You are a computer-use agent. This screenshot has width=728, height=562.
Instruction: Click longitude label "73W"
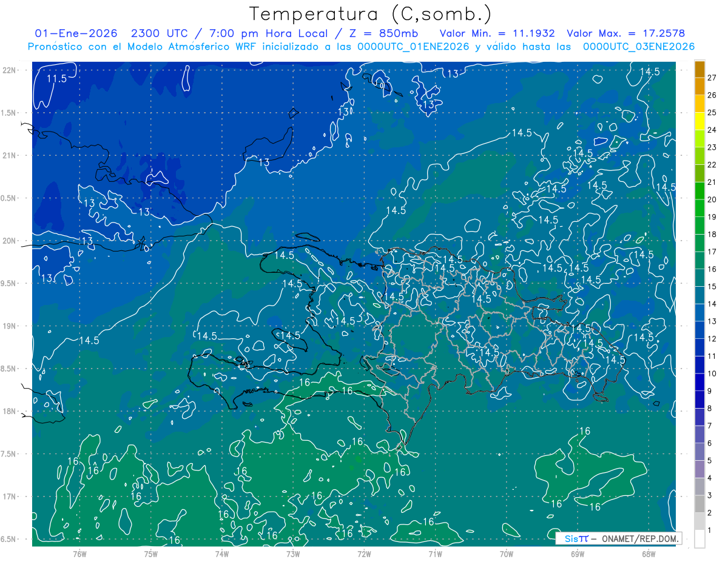(293, 554)
